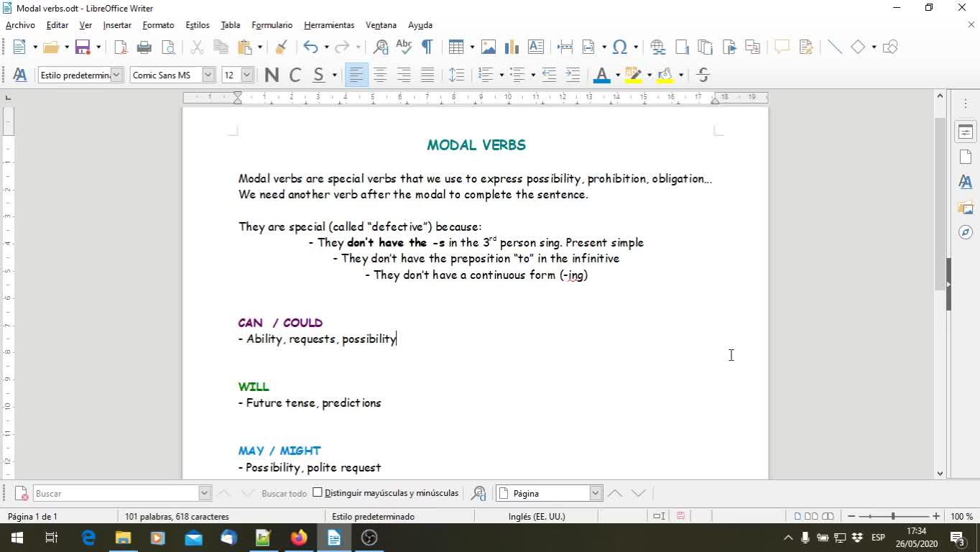The image size is (980, 552).
Task: Insert special character with the Omega icon
Action: tap(619, 47)
